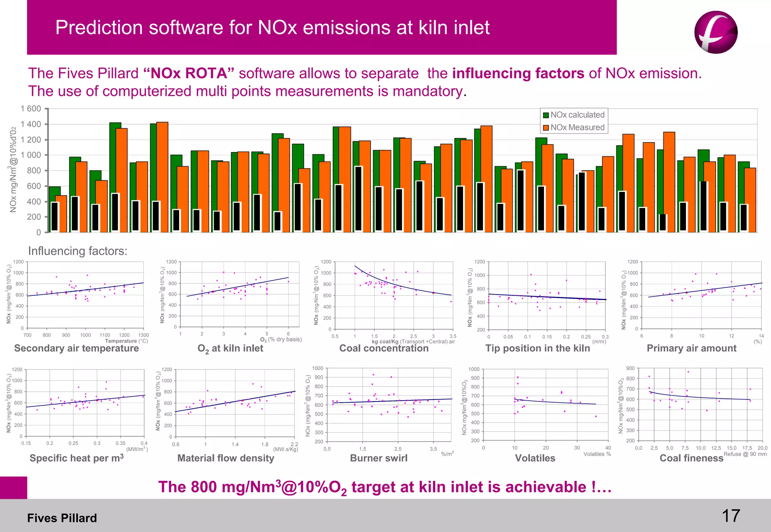Click the Fives logo sphere icon
Screen dimensions: 771x532
[x=716, y=32]
